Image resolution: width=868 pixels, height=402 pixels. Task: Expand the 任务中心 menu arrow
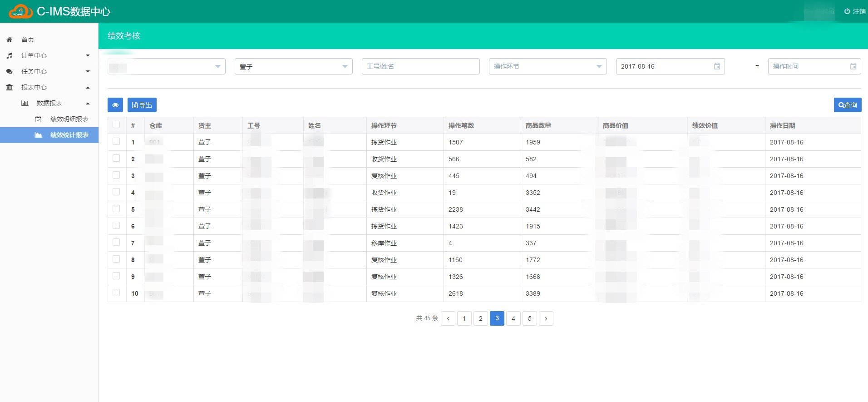click(x=88, y=71)
